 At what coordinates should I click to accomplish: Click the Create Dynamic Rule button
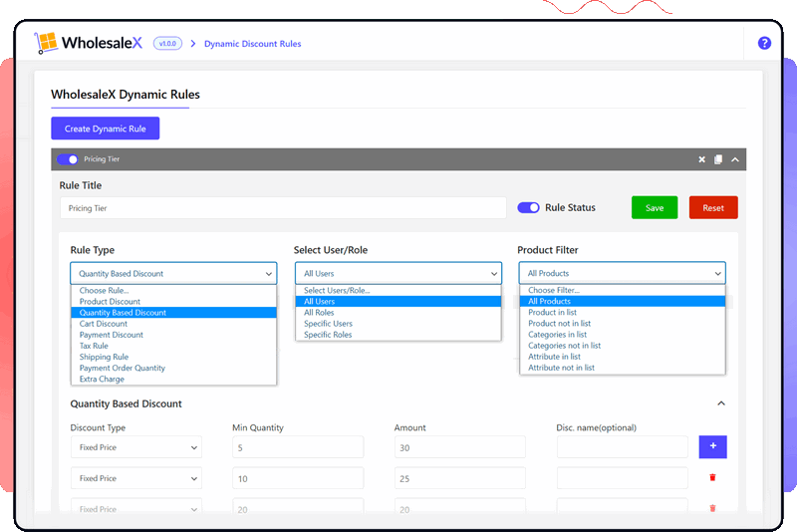pos(106,129)
